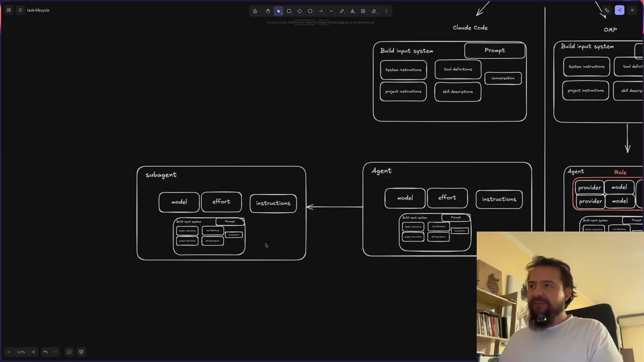Viewport: 644px width, 362px height.
Task: Start presentation mode
Action: click(x=81, y=352)
